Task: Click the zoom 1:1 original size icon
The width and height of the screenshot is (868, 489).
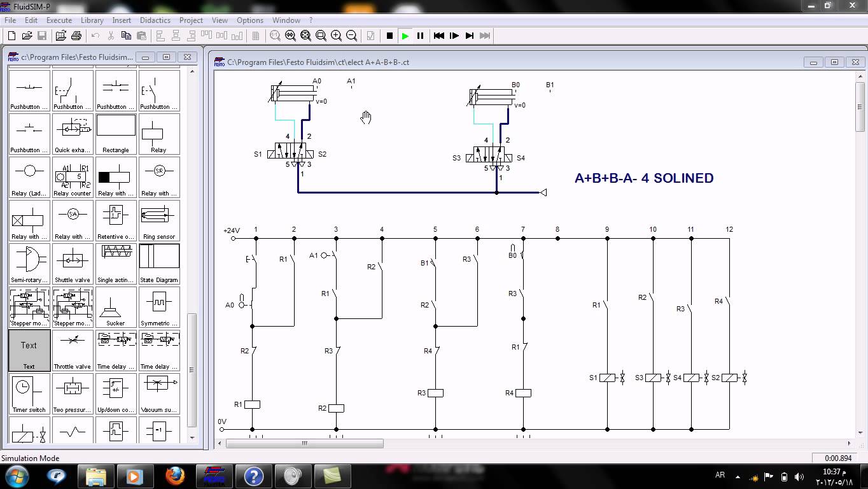Action: point(275,36)
